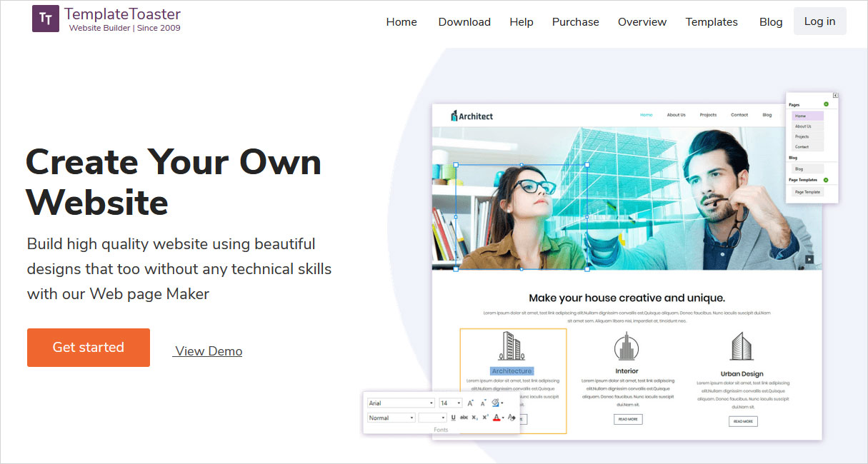Viewport: 868px width, 464px height.
Task: Add a page template with the green plus
Action: click(826, 180)
